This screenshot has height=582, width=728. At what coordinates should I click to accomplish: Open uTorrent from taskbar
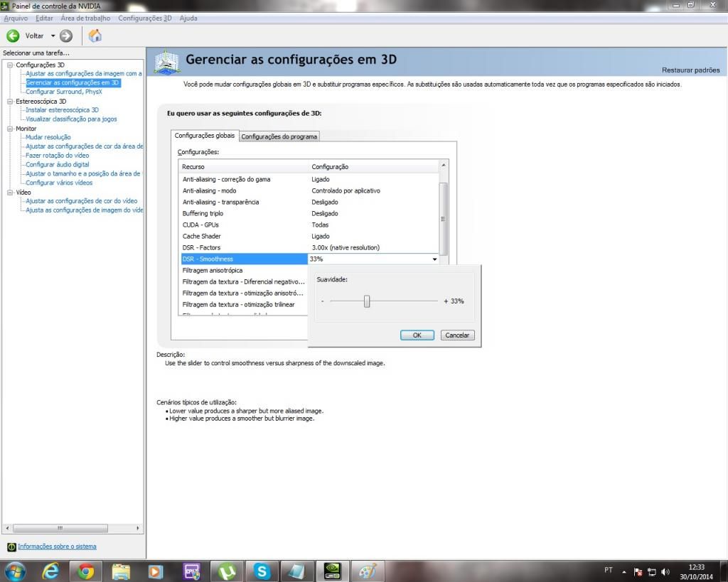click(x=227, y=571)
